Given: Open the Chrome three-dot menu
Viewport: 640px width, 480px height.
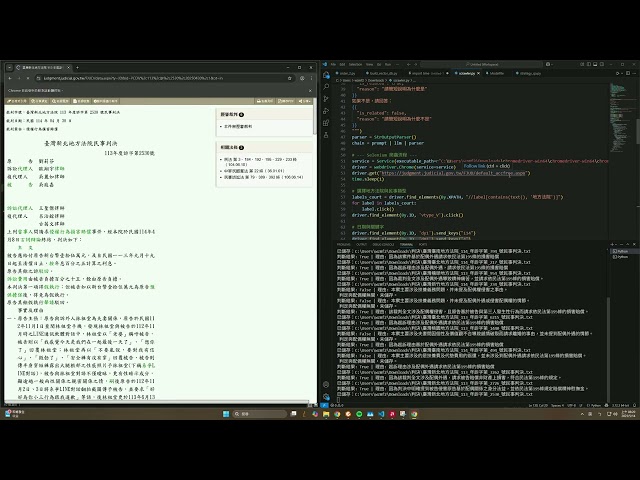Looking at the screenshot, I should point(311,78).
